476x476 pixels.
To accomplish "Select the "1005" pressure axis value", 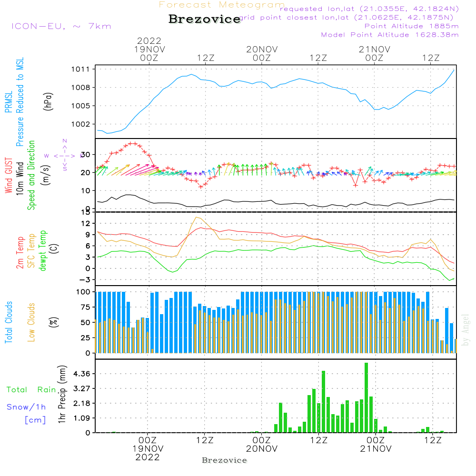I will click(80, 106).
